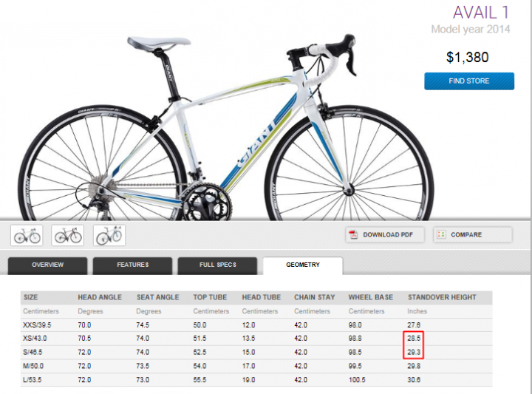532x394 pixels.
Task: Select the Geometry tab
Action: pos(302,265)
